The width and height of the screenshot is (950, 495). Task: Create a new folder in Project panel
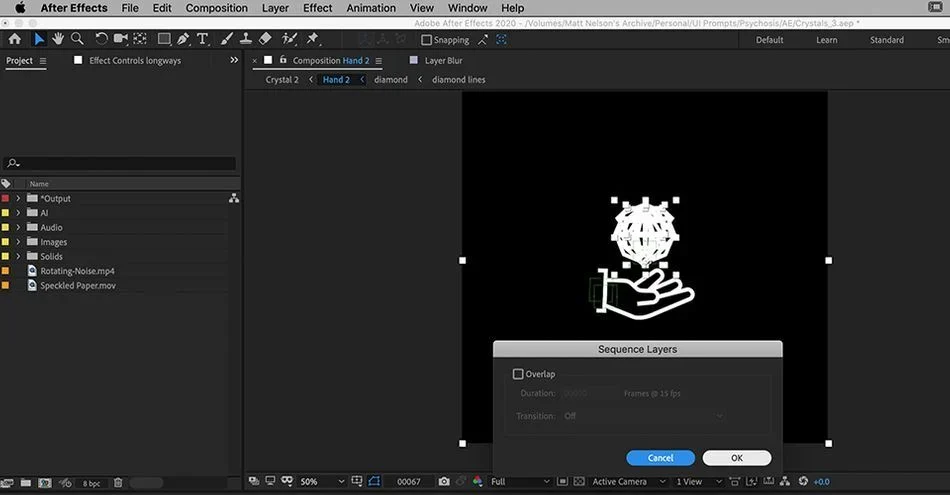pyautogui.click(x=25, y=483)
